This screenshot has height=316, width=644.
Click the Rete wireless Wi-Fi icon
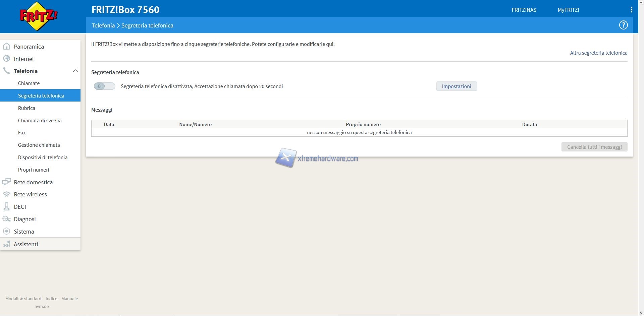[6, 194]
